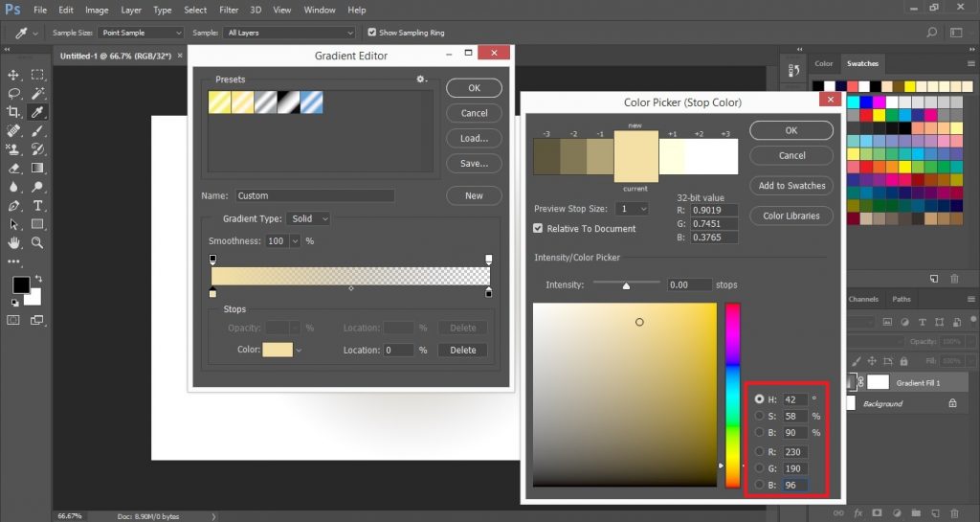The width and height of the screenshot is (980, 522).
Task: Delete swatch with the trash icon
Action: click(x=954, y=279)
